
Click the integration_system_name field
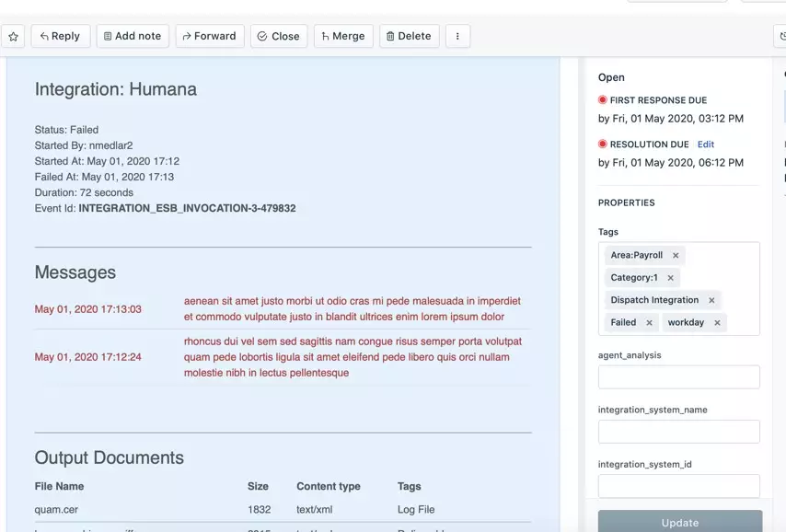click(678, 432)
